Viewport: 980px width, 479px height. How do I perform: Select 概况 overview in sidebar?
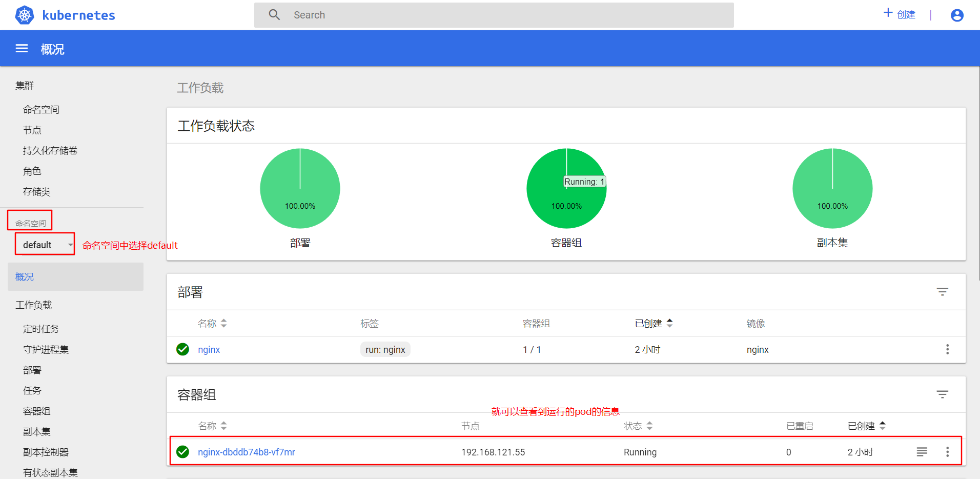click(75, 277)
